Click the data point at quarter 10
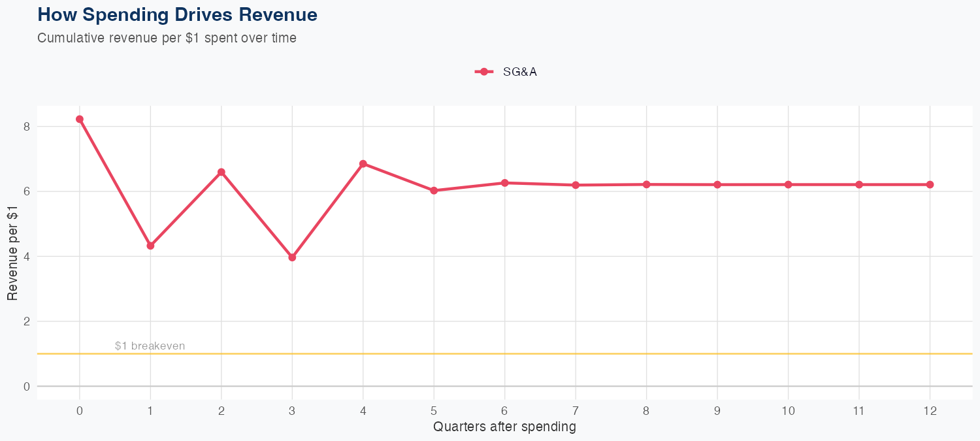This screenshot has height=441, width=980. [x=788, y=185]
